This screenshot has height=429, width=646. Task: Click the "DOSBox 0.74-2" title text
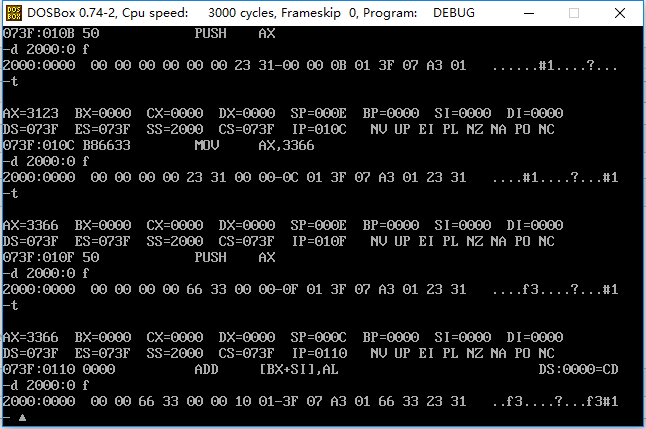pos(73,13)
